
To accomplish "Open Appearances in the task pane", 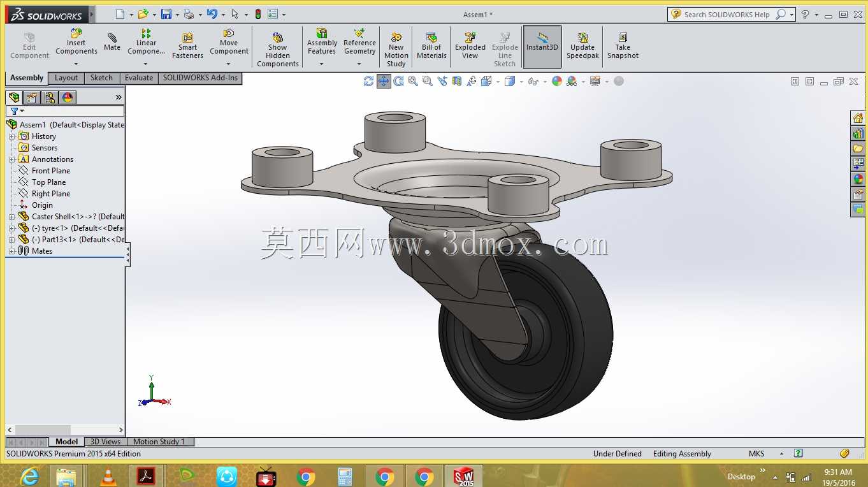I will pos(858,179).
